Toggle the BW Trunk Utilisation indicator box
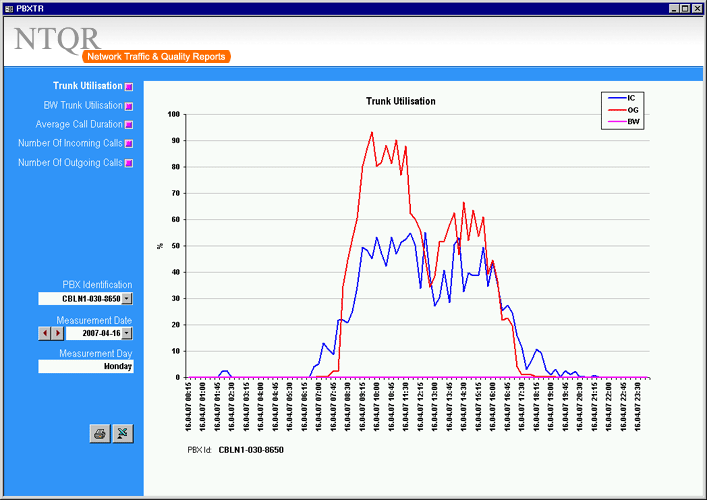 pyautogui.click(x=129, y=106)
